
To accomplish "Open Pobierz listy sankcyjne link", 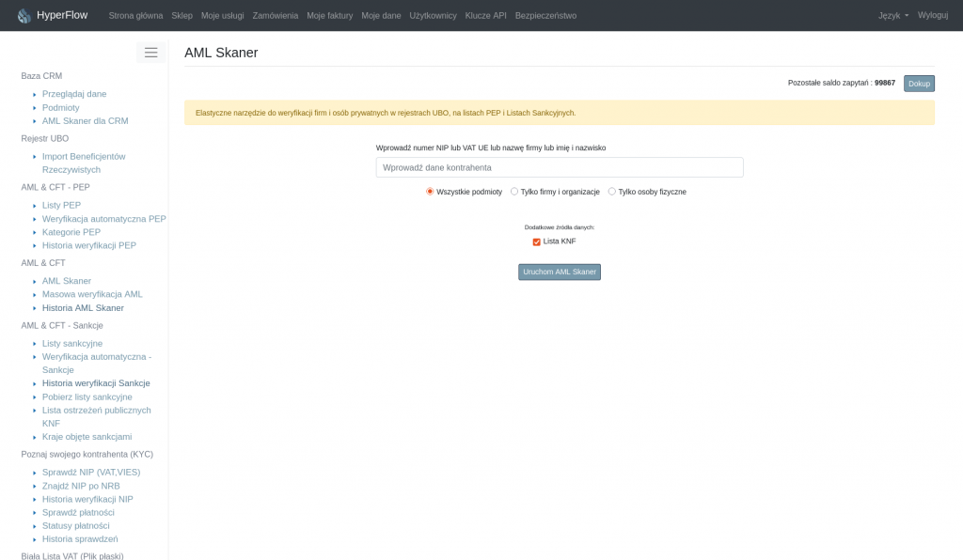I will (x=87, y=397).
